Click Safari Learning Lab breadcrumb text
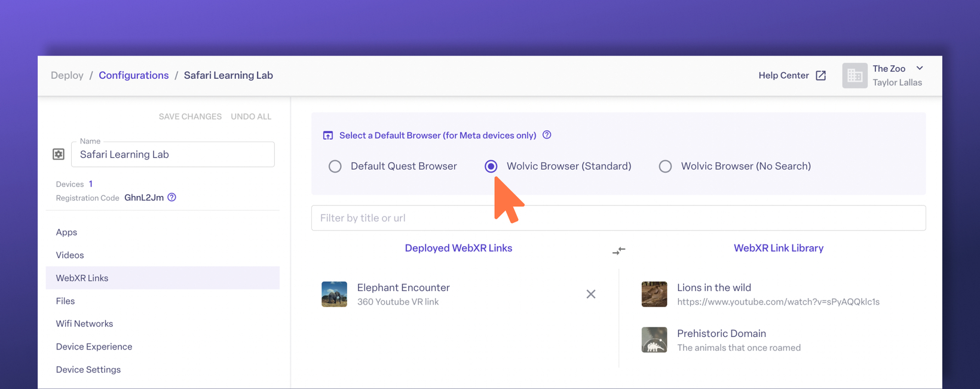This screenshot has width=980, height=389. click(228, 75)
